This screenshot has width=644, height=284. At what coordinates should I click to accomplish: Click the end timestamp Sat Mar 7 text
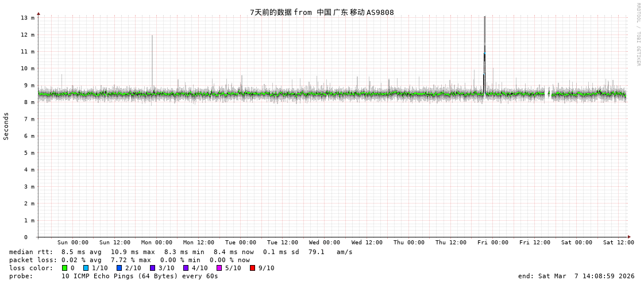click(576, 276)
